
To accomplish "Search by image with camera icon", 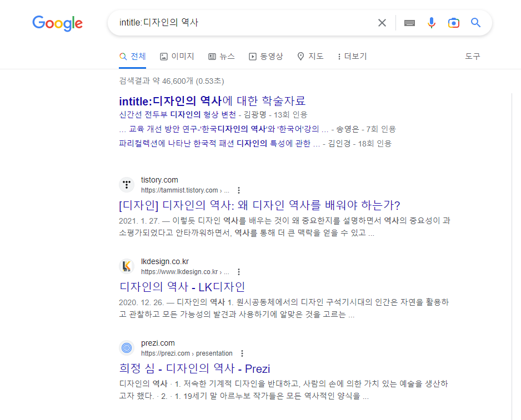I will pyautogui.click(x=454, y=23).
